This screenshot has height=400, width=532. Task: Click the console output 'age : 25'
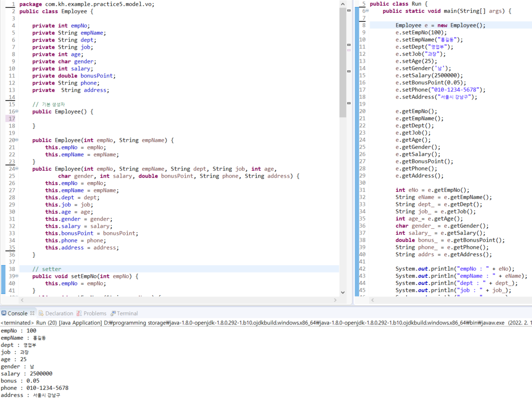[x=13, y=359]
